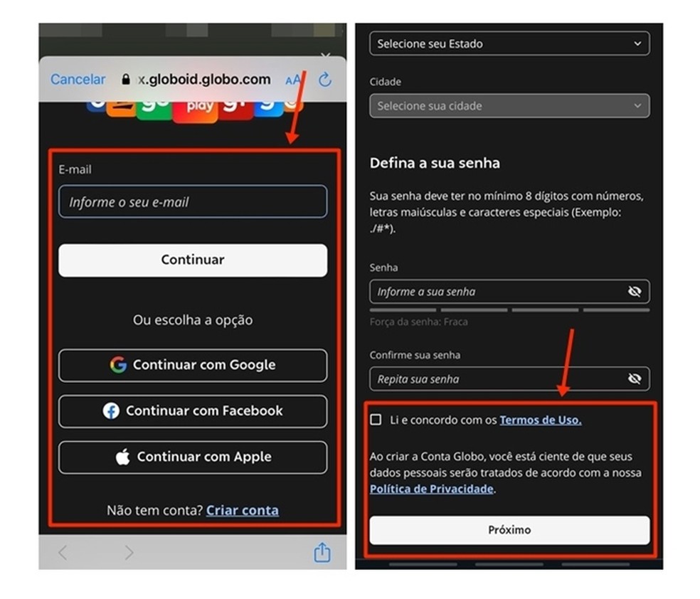Go forward with the right arrow

[129, 553]
